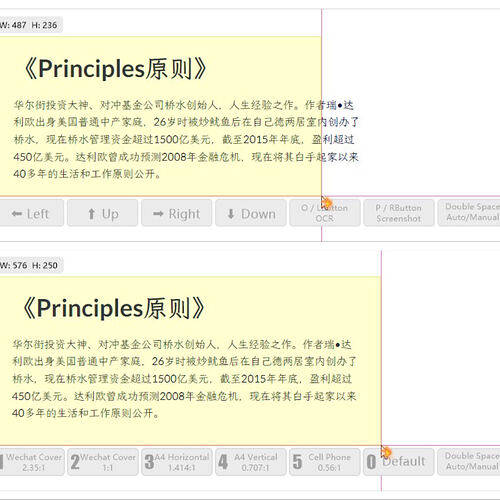500x500 pixels.
Task: Click the 《Principles原则》 title in the 487-wide selection
Action: click(x=116, y=69)
